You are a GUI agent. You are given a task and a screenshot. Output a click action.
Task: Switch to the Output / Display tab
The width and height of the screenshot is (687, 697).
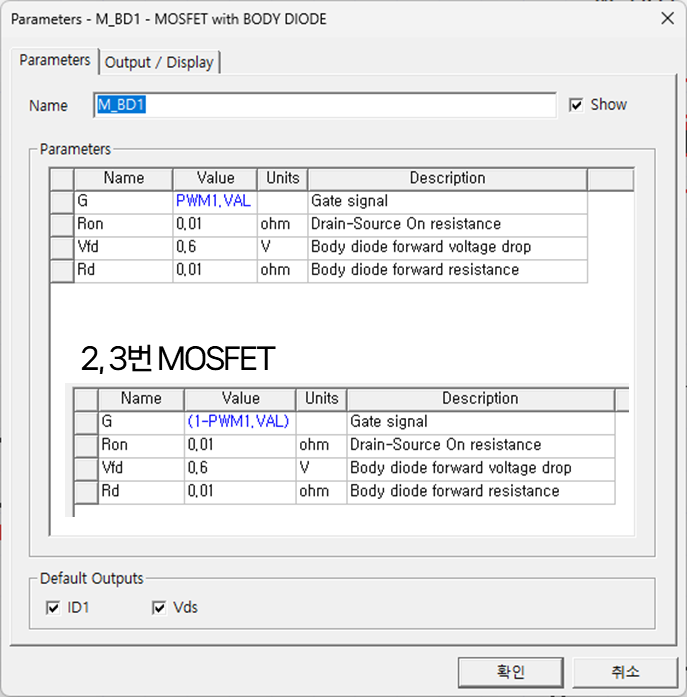(x=159, y=62)
